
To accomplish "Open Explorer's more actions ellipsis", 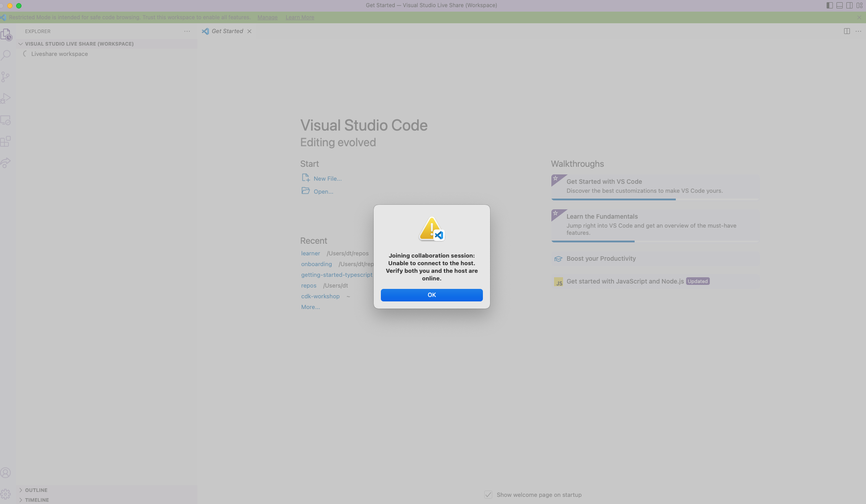I will point(187,31).
